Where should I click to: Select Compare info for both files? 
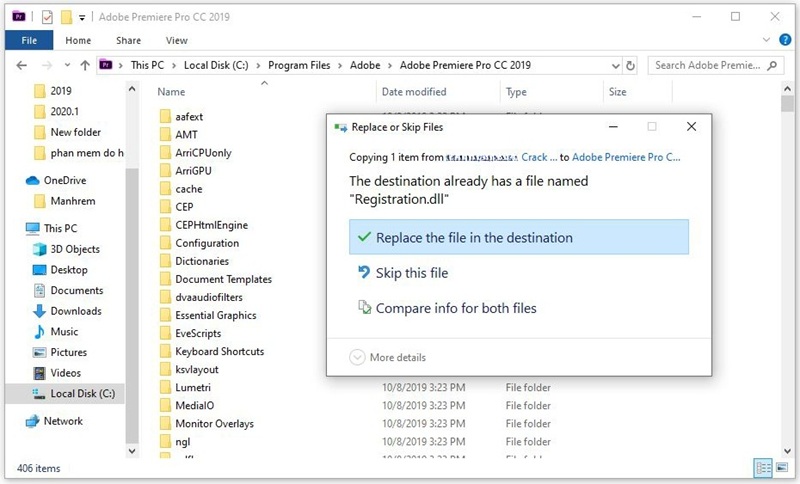point(455,308)
